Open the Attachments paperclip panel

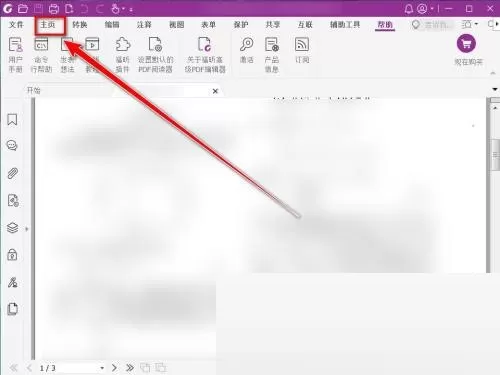pos(12,173)
